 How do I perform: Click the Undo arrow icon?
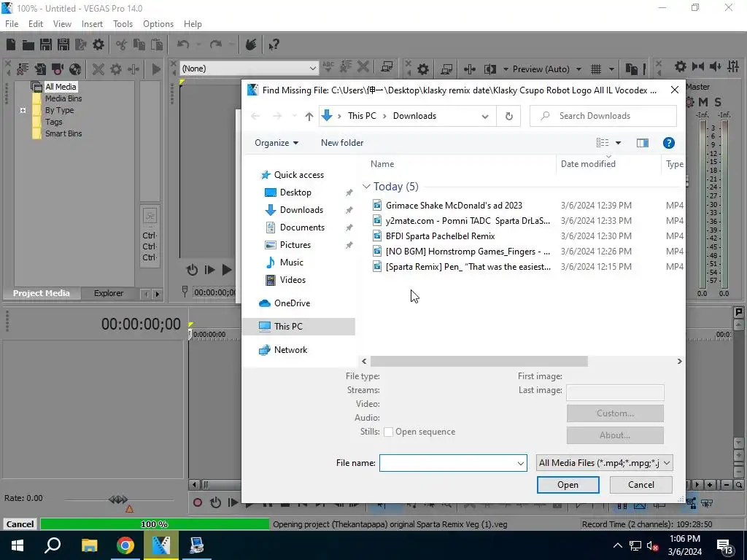(183, 44)
